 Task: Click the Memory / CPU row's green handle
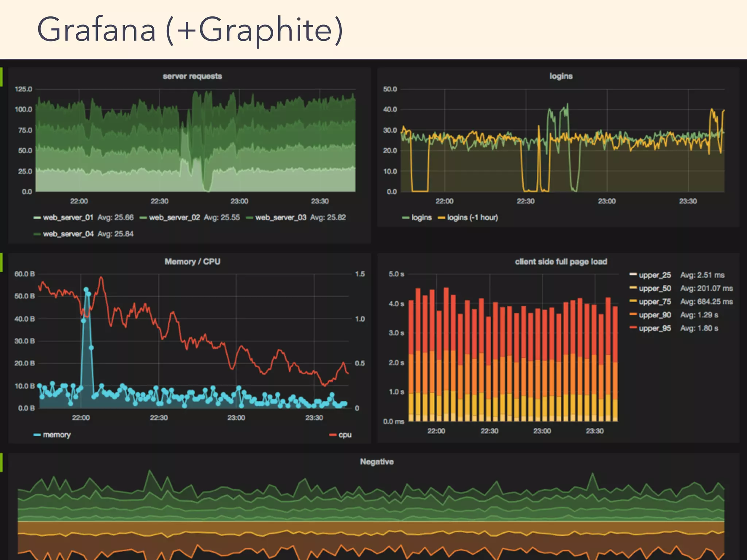pos(1,262)
